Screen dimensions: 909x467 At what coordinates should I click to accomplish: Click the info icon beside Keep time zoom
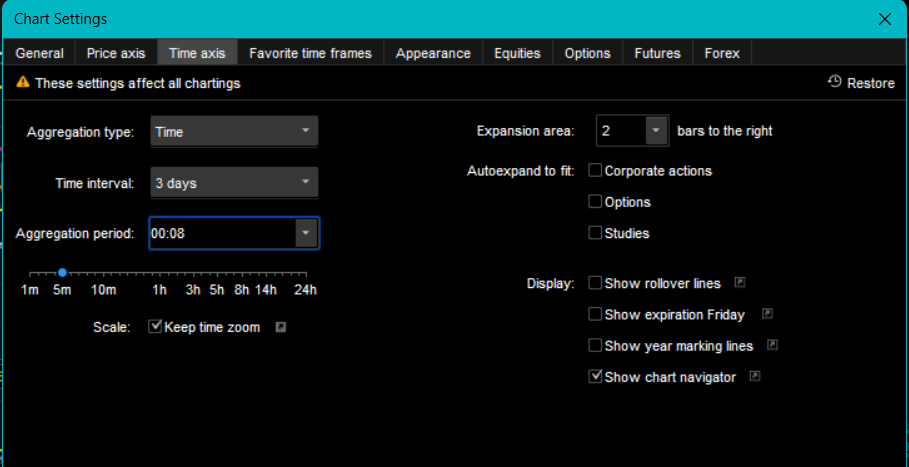(x=281, y=327)
